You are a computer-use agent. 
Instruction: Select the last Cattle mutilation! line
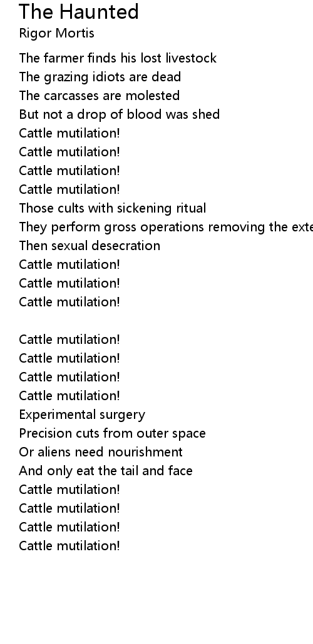69,546
